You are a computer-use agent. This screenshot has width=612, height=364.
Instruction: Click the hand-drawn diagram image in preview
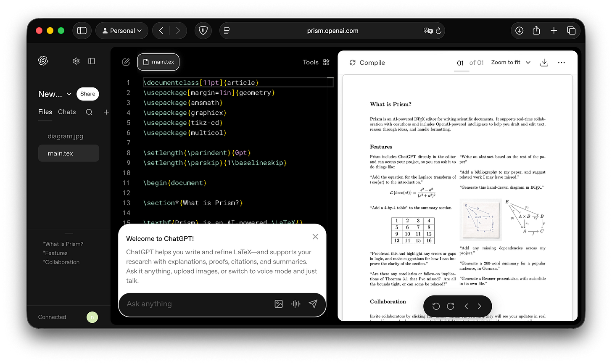481,219
